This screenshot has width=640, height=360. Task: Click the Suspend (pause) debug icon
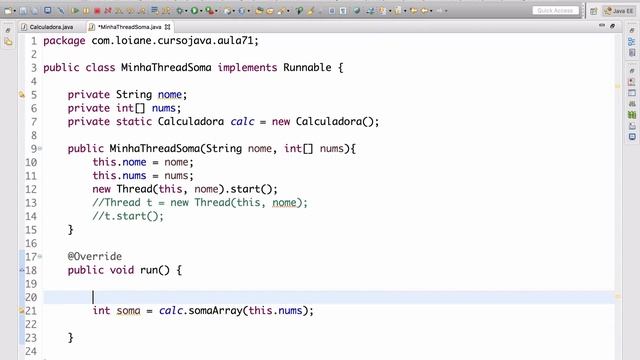point(86,11)
